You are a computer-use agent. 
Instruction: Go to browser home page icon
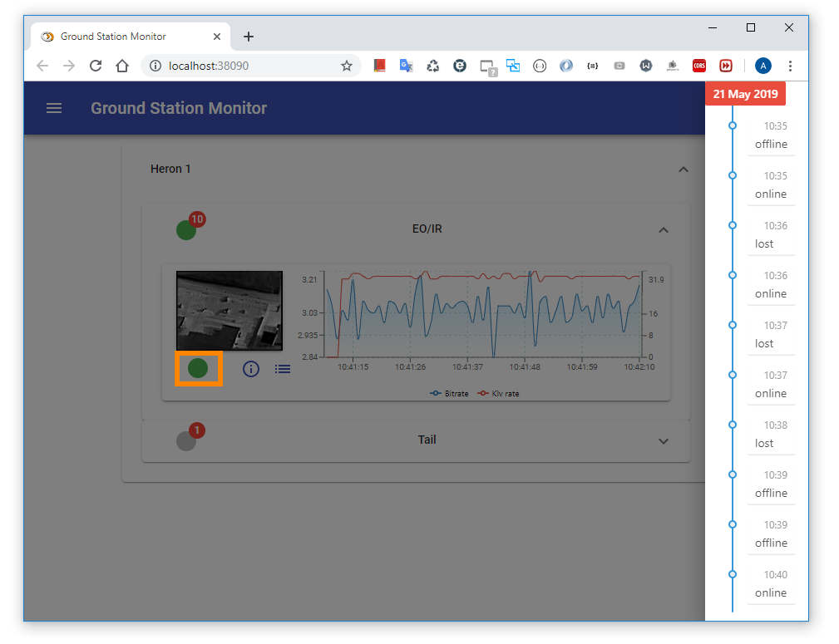(x=122, y=66)
